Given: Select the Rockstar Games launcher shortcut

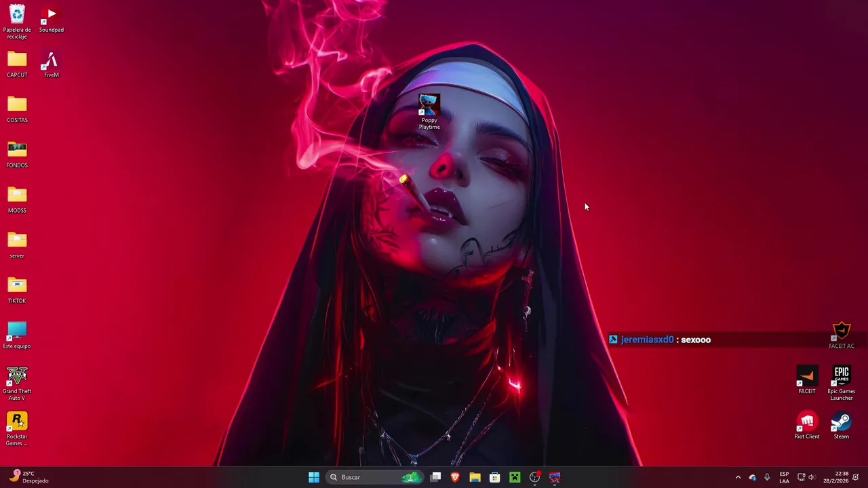Looking at the screenshot, I should (x=17, y=429).
